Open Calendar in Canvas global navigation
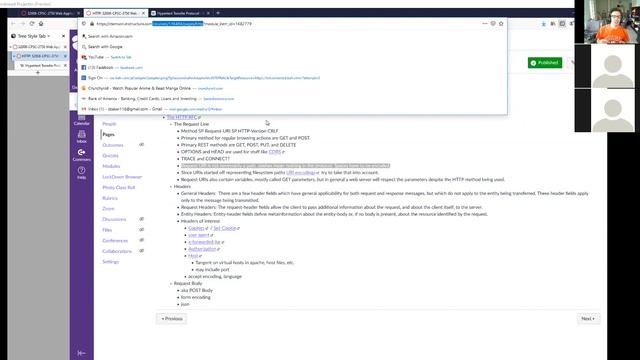Viewport: 640px width, 360px height. (x=82, y=120)
